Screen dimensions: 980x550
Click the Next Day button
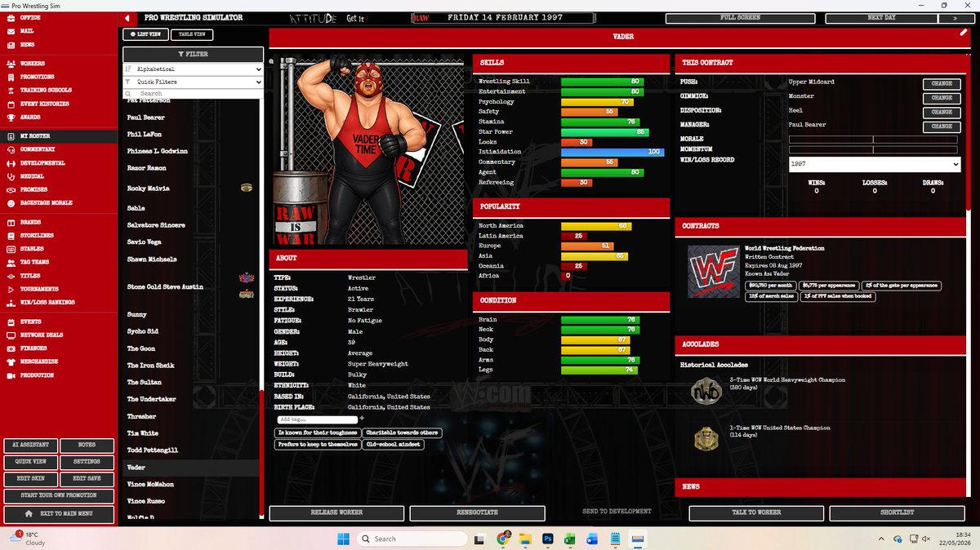[x=881, y=17]
